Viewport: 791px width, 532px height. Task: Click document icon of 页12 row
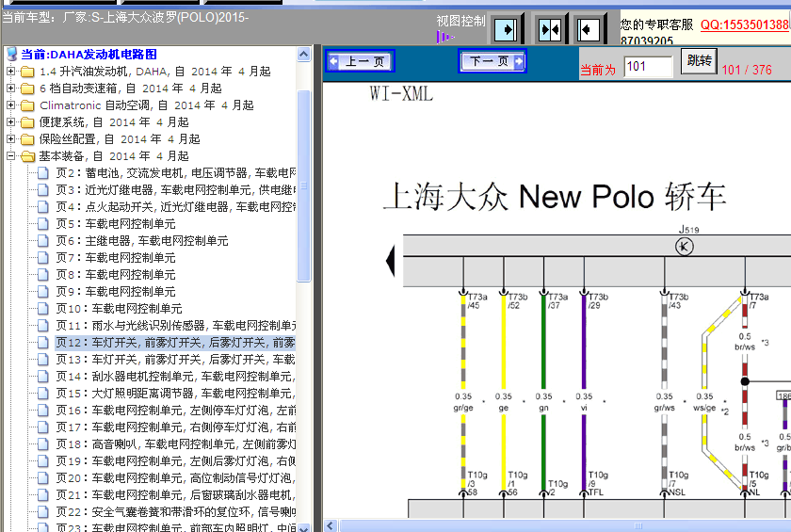pos(43,343)
